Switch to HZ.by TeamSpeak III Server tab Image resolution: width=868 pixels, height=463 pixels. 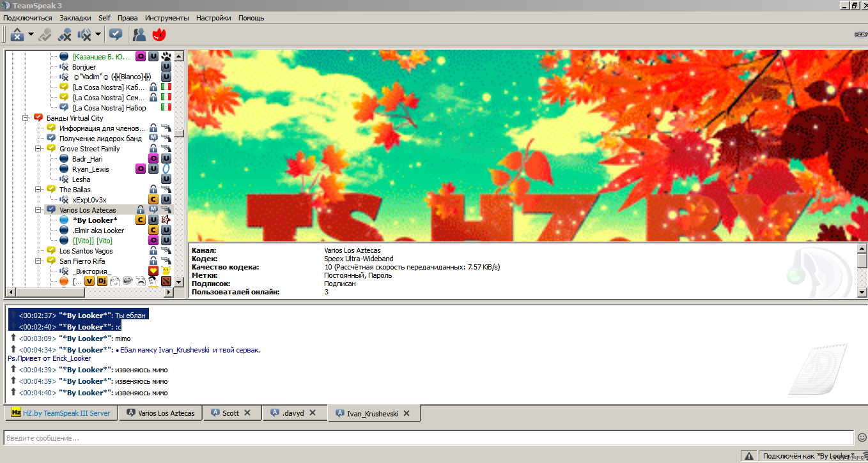tap(61, 413)
